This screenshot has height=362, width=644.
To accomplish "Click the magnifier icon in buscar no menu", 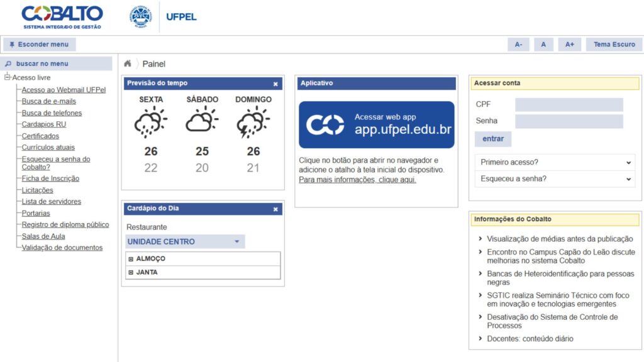I will coord(8,63).
